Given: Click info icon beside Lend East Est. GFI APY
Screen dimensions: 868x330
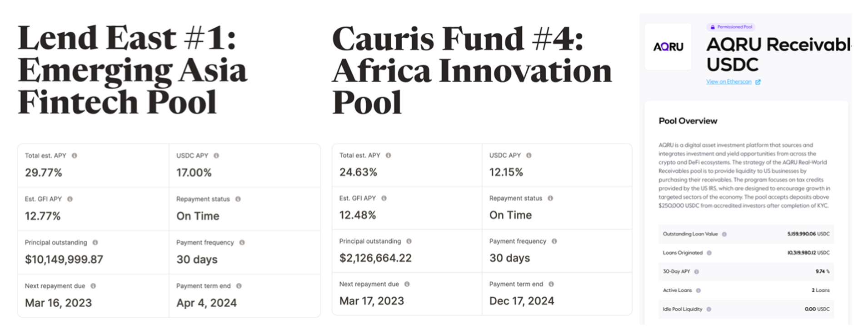Looking at the screenshot, I should (70, 199).
